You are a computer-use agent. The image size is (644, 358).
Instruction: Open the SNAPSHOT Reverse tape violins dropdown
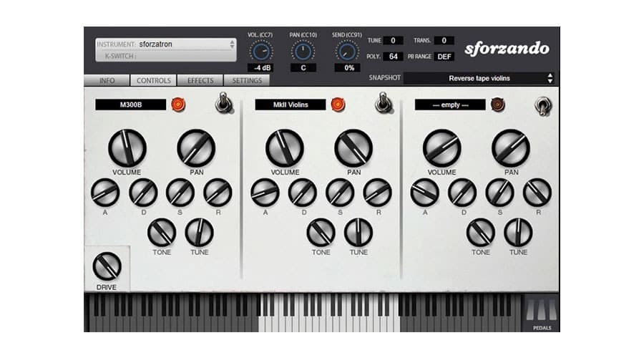click(479, 78)
